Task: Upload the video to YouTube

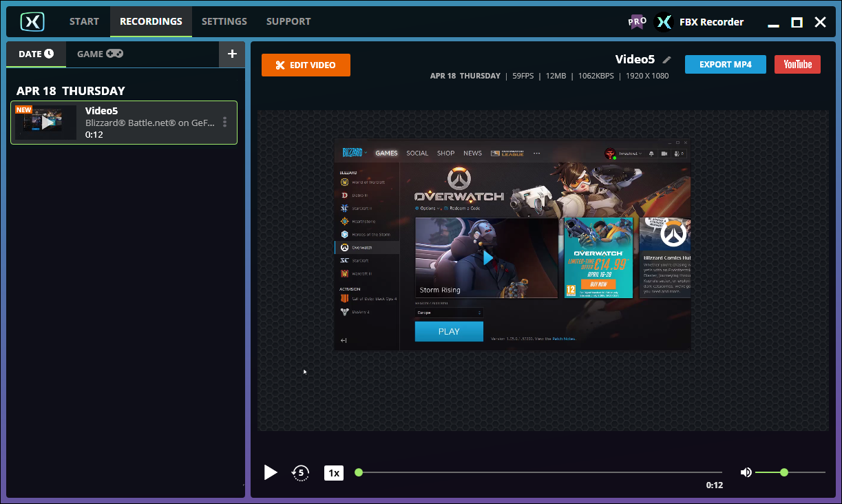Action: [x=797, y=64]
